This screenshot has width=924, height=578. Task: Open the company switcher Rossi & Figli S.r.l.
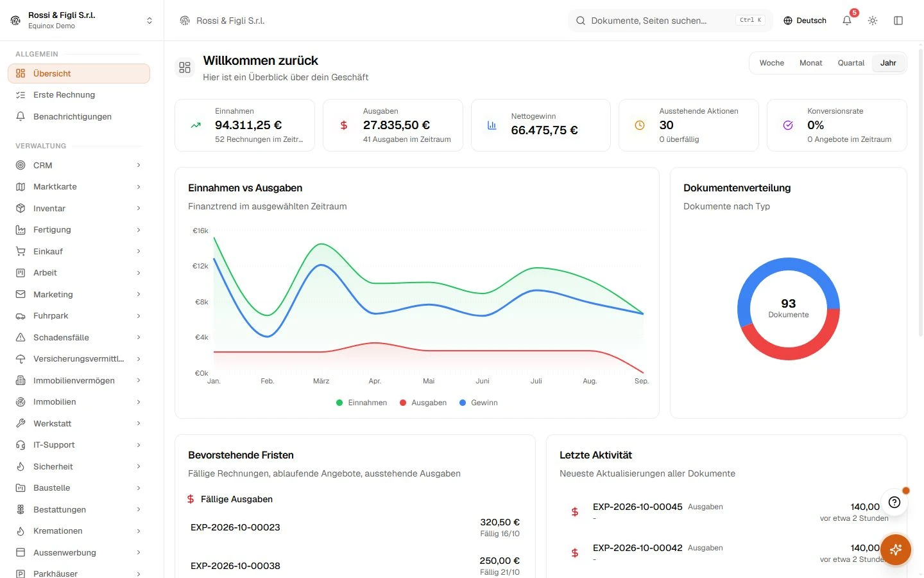pos(81,21)
